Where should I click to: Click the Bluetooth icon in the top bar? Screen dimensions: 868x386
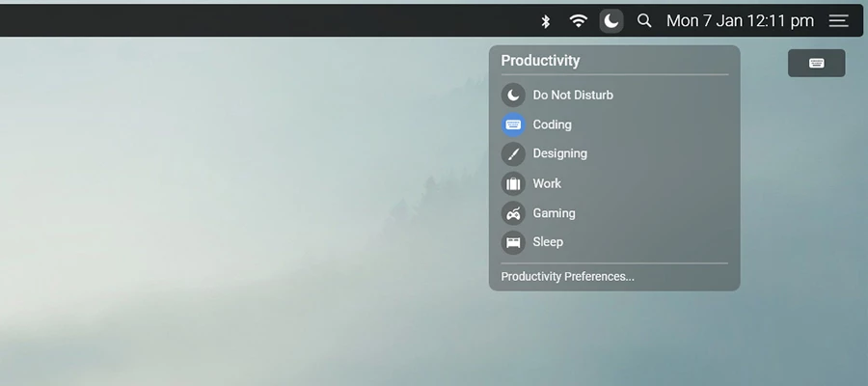(x=545, y=20)
